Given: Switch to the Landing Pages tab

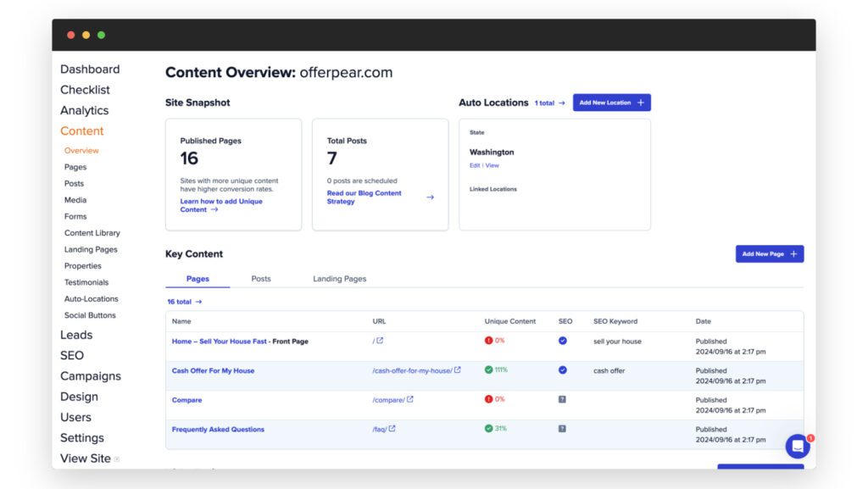Looking at the screenshot, I should tap(339, 279).
